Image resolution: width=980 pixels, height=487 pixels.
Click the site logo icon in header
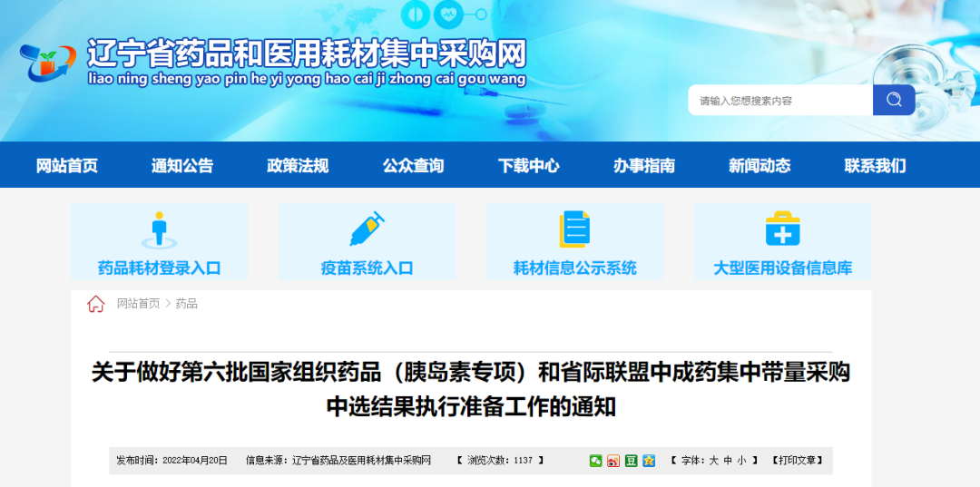(47, 63)
